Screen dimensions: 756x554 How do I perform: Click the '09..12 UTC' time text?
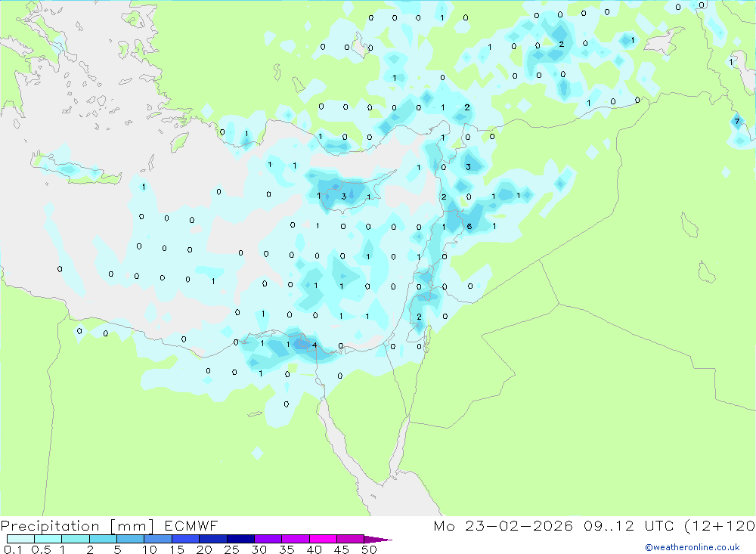point(629,525)
